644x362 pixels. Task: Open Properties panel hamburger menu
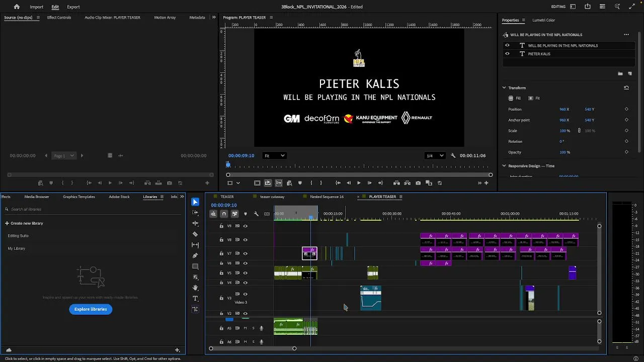(523, 20)
